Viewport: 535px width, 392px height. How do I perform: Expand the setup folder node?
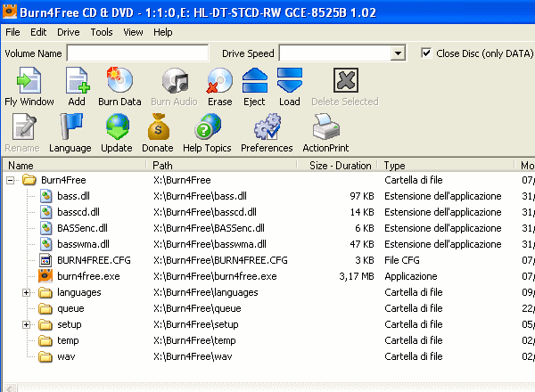(27, 324)
